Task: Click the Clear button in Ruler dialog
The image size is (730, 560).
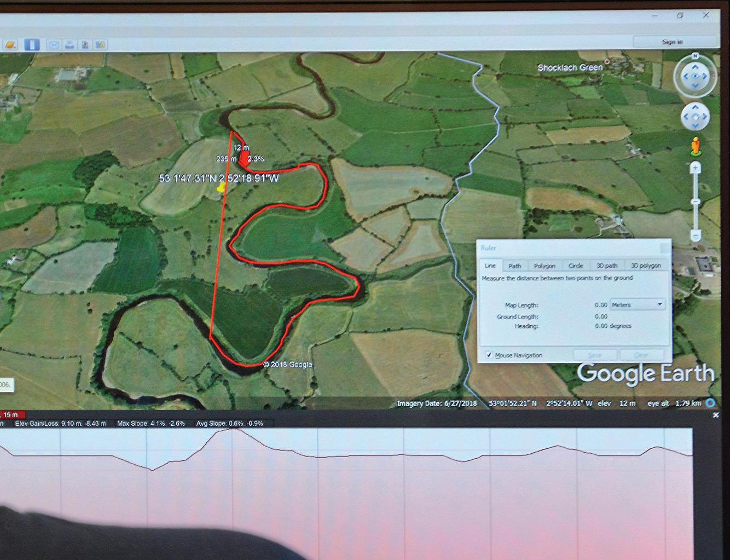Action: pyautogui.click(x=641, y=355)
